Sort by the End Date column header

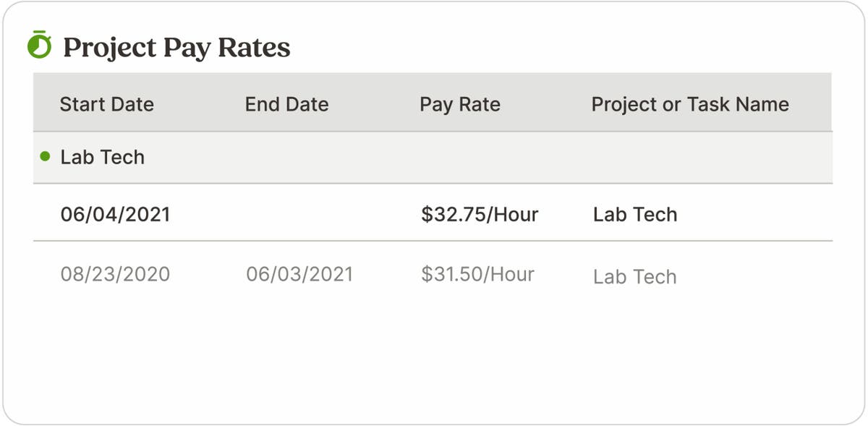pos(286,104)
